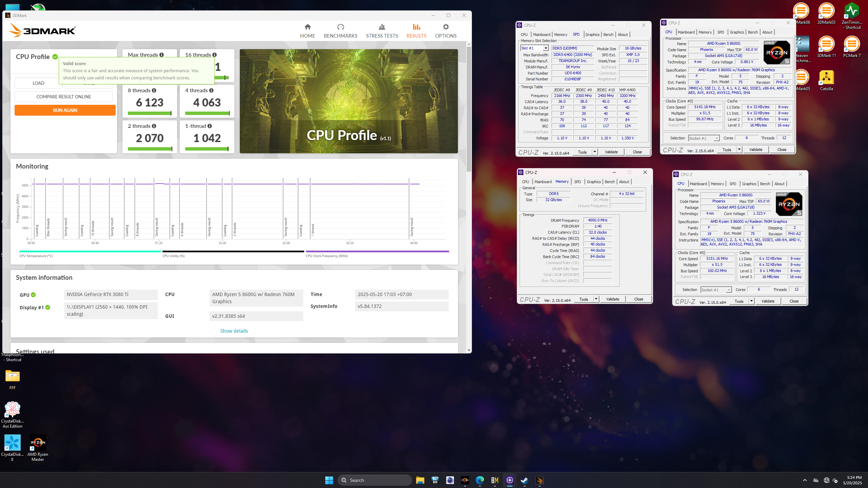Open Tools dropdown arrow in CPU-Z Memory window
The width and height of the screenshot is (868, 488).
click(596, 299)
